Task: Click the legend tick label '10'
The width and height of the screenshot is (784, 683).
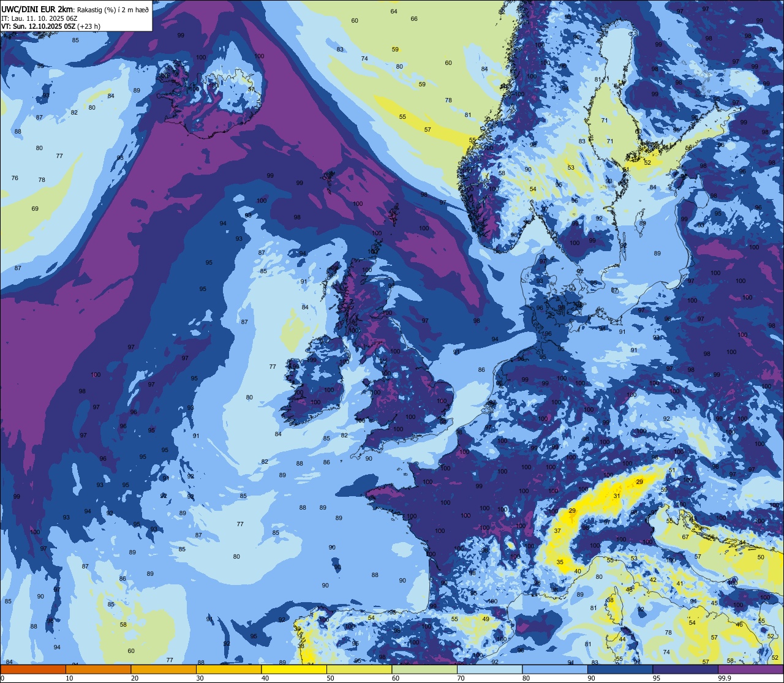Action: 69,678
